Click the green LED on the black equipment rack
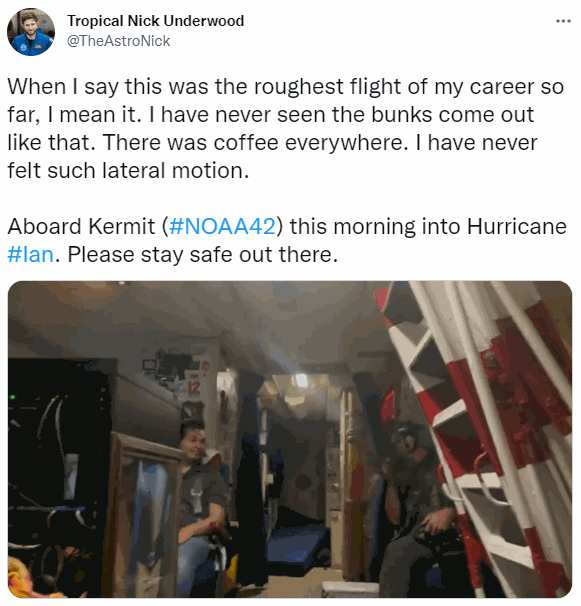Viewport: 581px width, 606px height. (13, 397)
